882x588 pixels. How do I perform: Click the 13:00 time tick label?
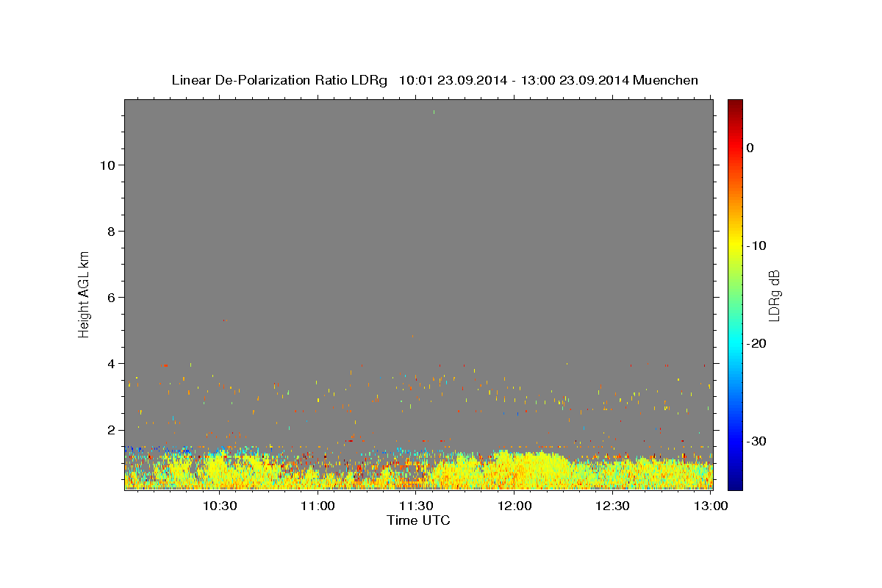(x=711, y=506)
